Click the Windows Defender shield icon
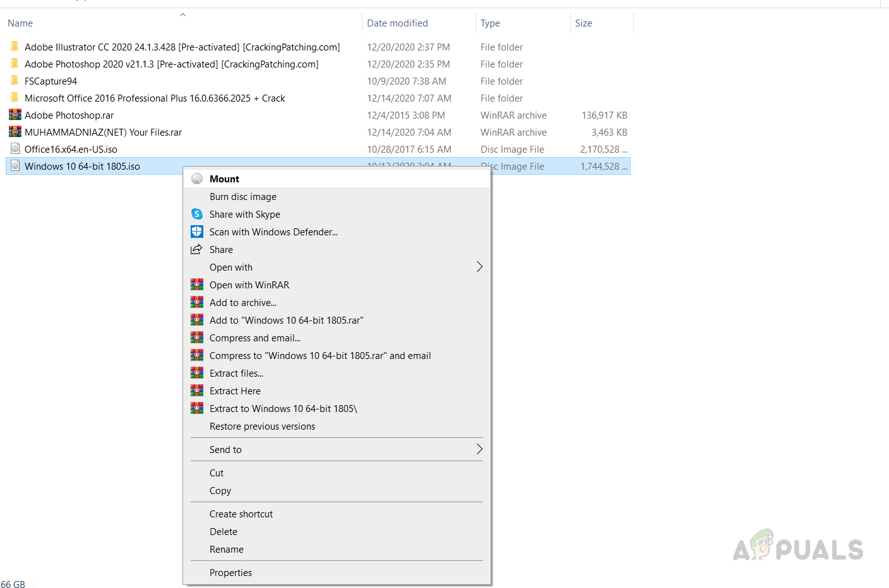Screen dimensions: 889x588 tap(197, 232)
